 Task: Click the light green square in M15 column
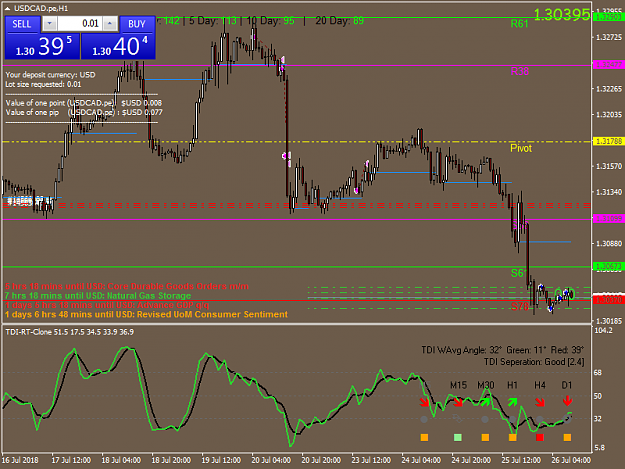click(458, 438)
